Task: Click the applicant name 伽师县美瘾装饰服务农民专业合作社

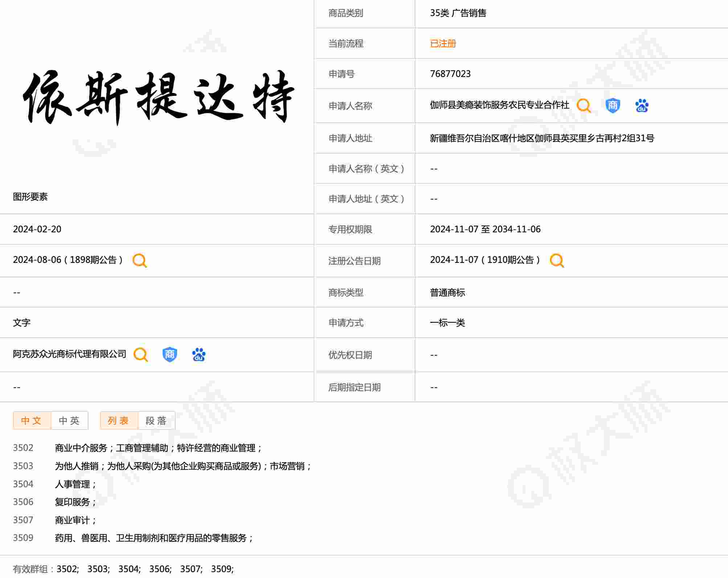Action: 499,105
